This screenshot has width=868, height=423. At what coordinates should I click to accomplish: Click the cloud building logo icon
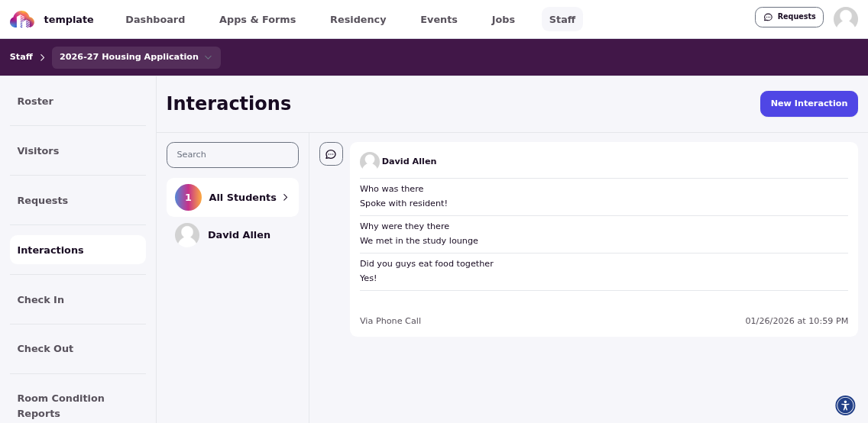coord(22,19)
